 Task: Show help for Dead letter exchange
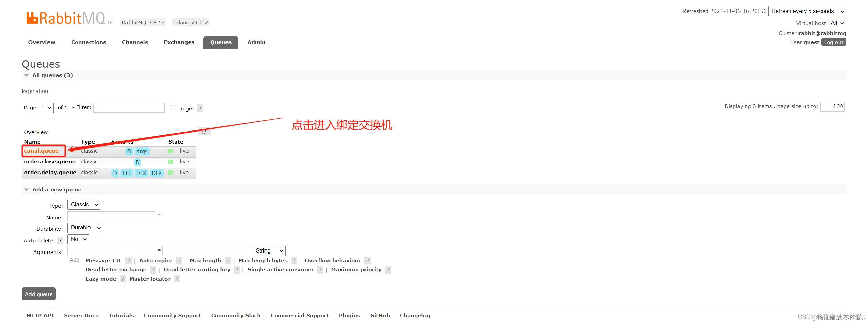point(153,269)
